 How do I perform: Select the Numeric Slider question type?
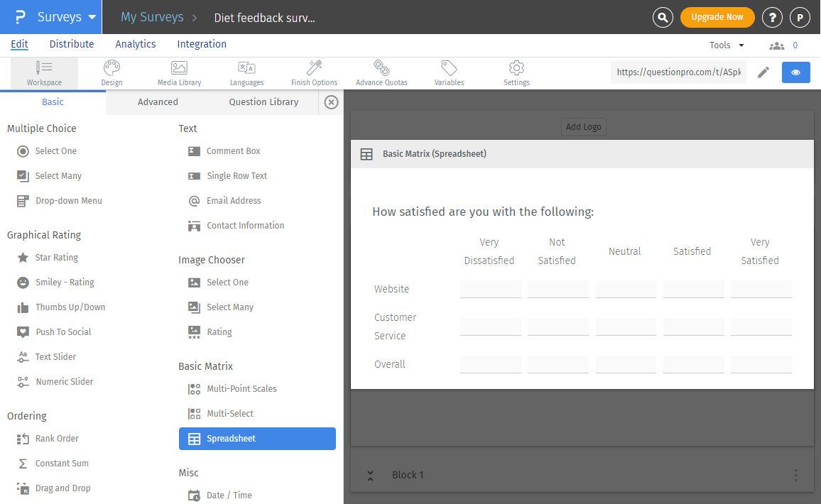click(64, 382)
